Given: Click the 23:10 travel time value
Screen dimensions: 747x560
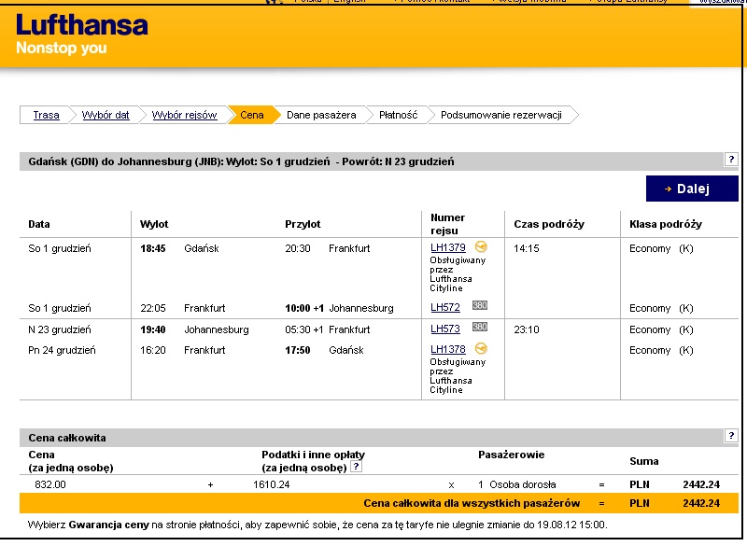Looking at the screenshot, I should tap(527, 329).
